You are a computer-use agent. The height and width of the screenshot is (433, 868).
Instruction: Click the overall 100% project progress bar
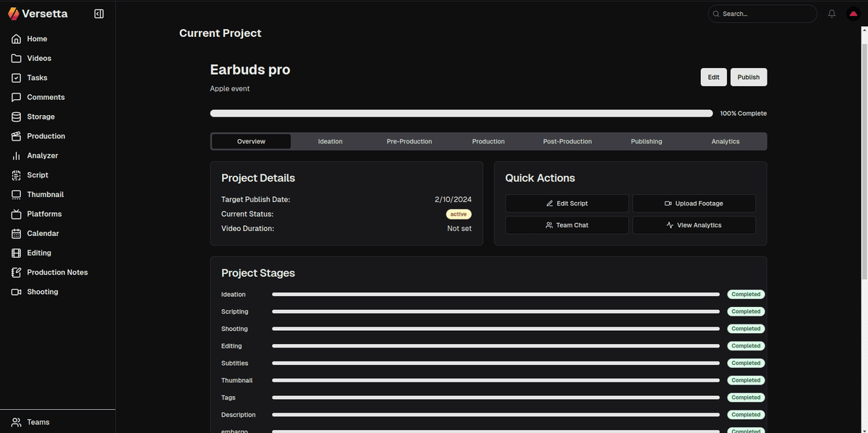pos(461,114)
